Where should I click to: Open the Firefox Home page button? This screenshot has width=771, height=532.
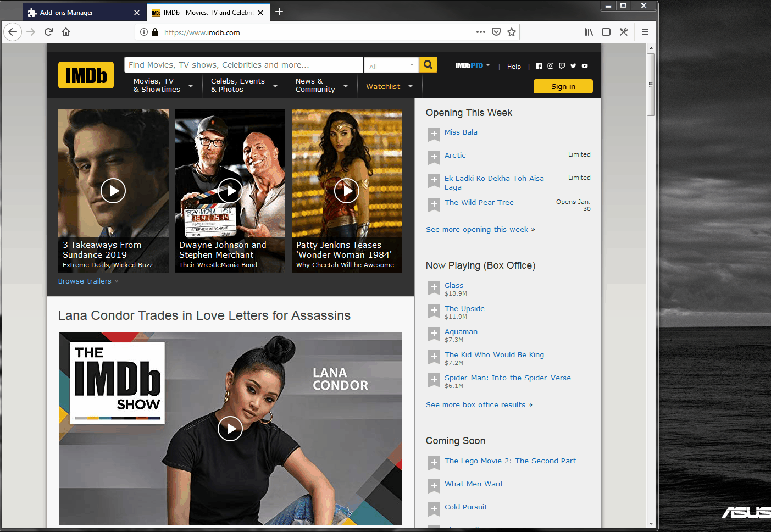tap(66, 32)
